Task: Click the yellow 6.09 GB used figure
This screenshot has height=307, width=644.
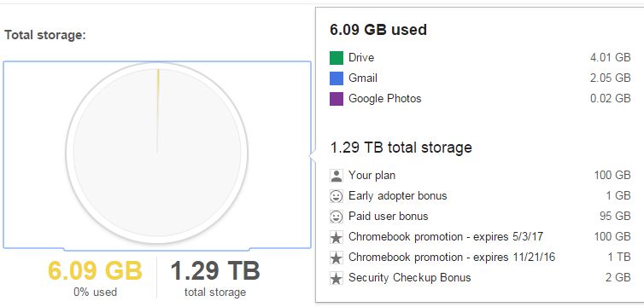Action: click(x=95, y=270)
